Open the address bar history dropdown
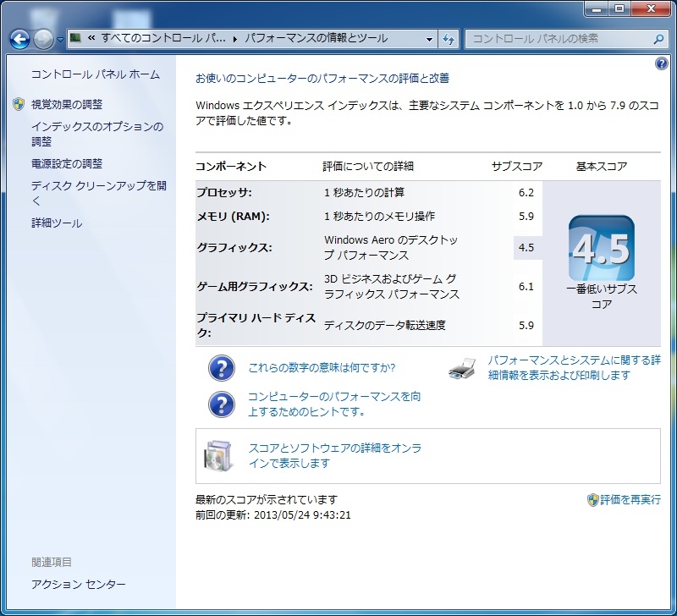This screenshot has width=677, height=616. tap(429, 39)
